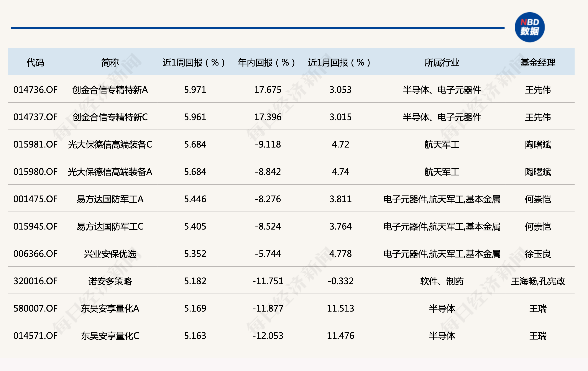Click fund name 诺安多策略
The width and height of the screenshot is (588, 371).
[110, 281]
